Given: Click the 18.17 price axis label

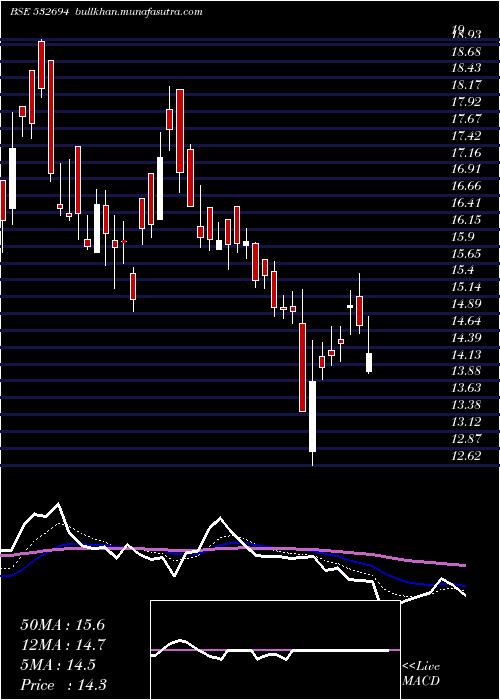Looking at the screenshot, I should point(466,85).
